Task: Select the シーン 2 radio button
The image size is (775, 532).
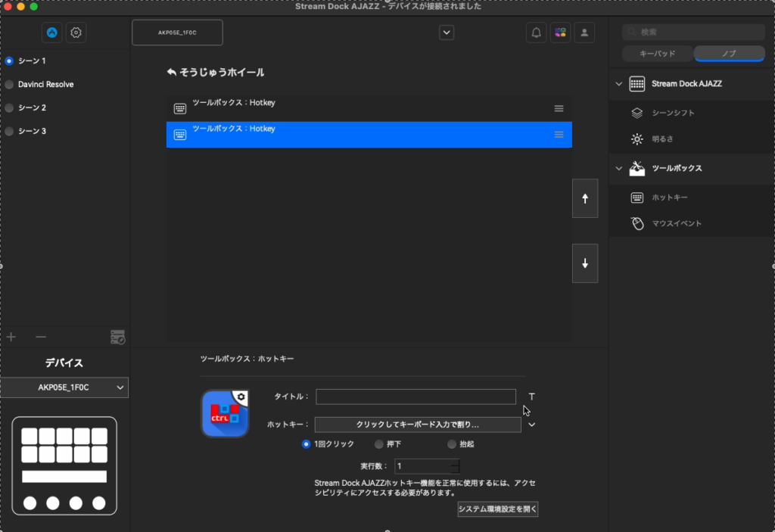Action: (x=9, y=107)
